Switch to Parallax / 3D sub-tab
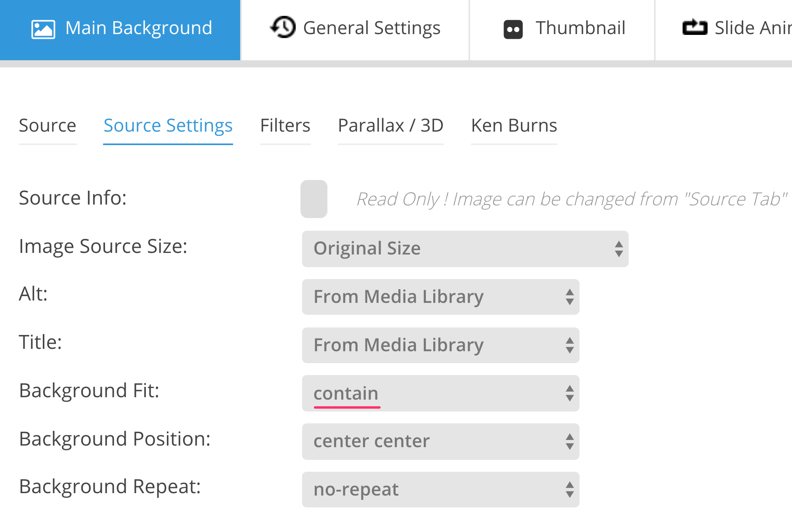The height and width of the screenshot is (532, 792). click(390, 126)
